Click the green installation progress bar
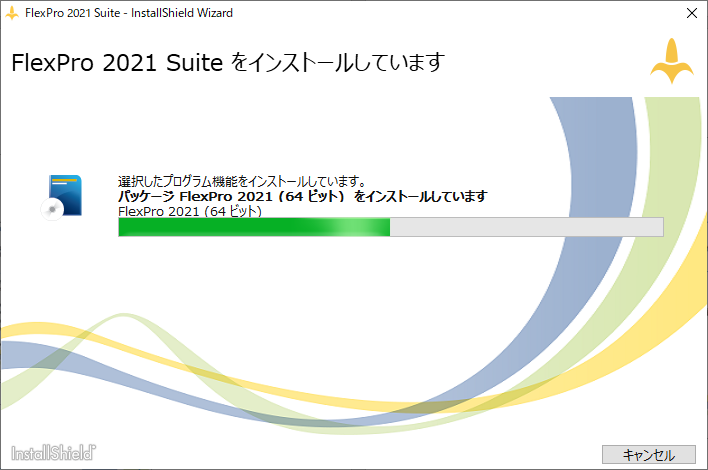The image size is (708, 470). click(391, 227)
